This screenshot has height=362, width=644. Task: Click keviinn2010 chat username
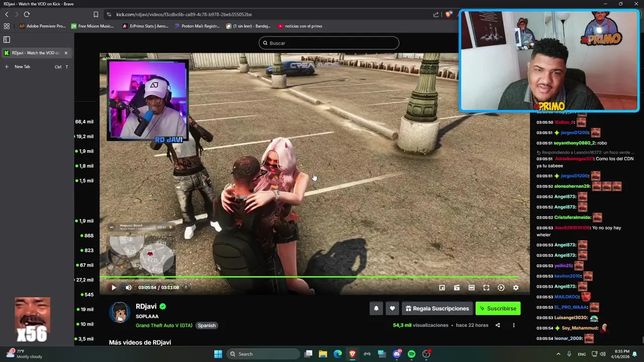[x=568, y=276]
